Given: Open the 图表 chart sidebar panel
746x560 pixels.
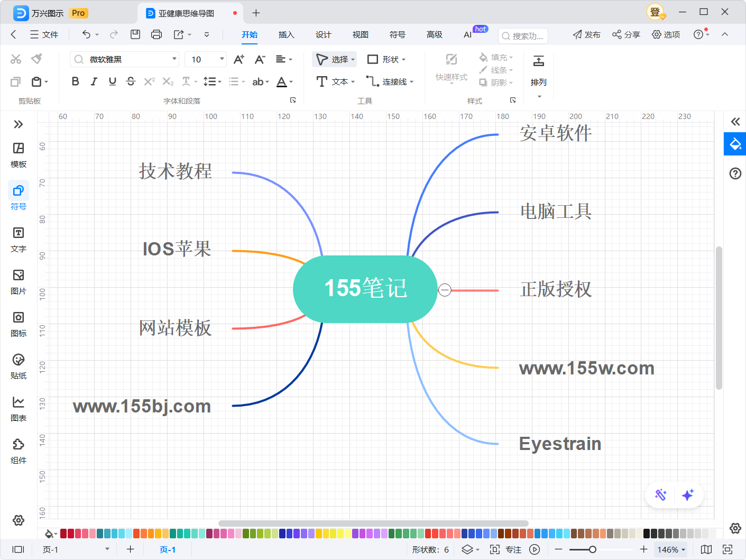Looking at the screenshot, I should click(19, 408).
